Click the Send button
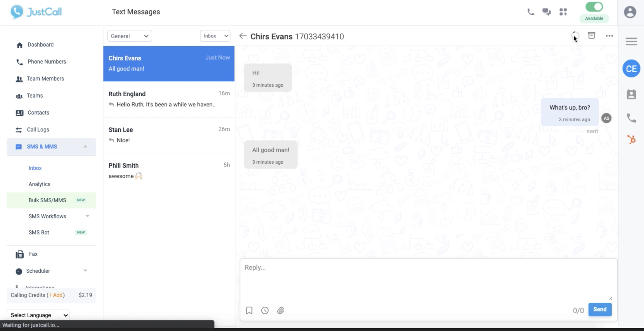This screenshot has width=644, height=331. click(600, 309)
